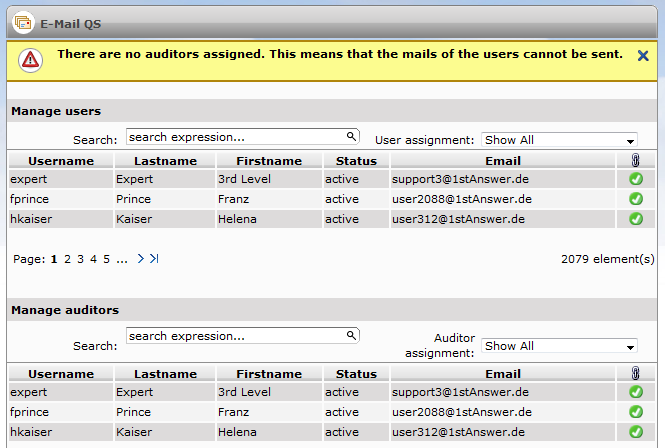Toggle assignment for user expert in users table
Image resolution: width=665 pixels, height=448 pixels.
pos(635,179)
